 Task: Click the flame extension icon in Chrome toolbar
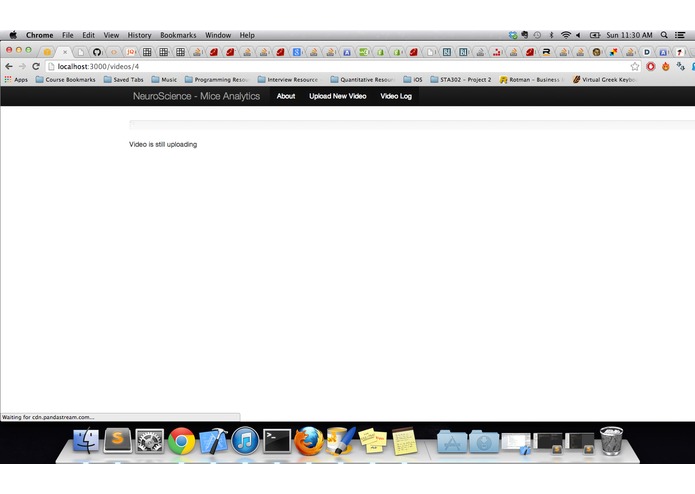(665, 66)
